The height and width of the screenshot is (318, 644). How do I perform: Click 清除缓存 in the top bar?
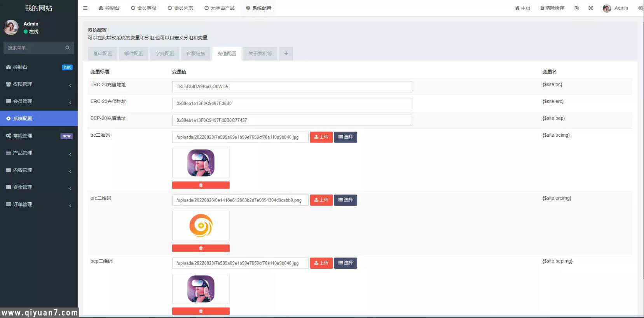552,8
